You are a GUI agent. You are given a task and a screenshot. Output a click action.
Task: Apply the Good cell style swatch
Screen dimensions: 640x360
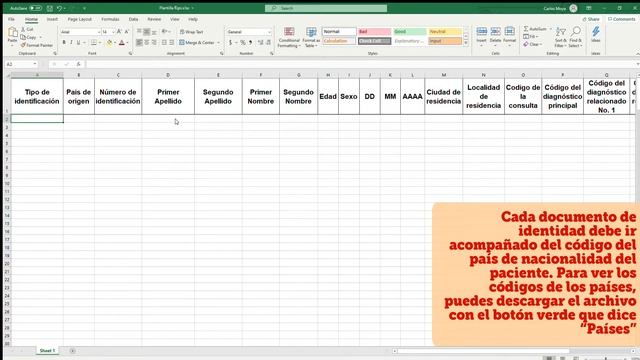[x=410, y=31]
